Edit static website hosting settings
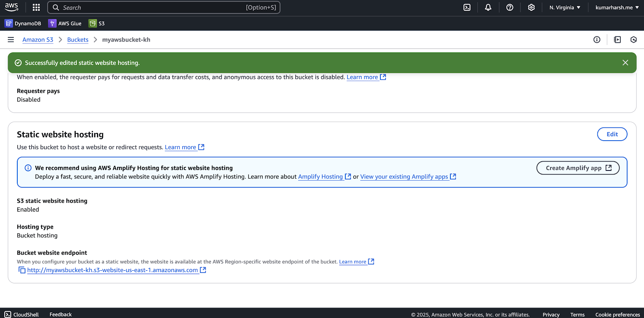The height and width of the screenshot is (318, 644). pos(612,134)
